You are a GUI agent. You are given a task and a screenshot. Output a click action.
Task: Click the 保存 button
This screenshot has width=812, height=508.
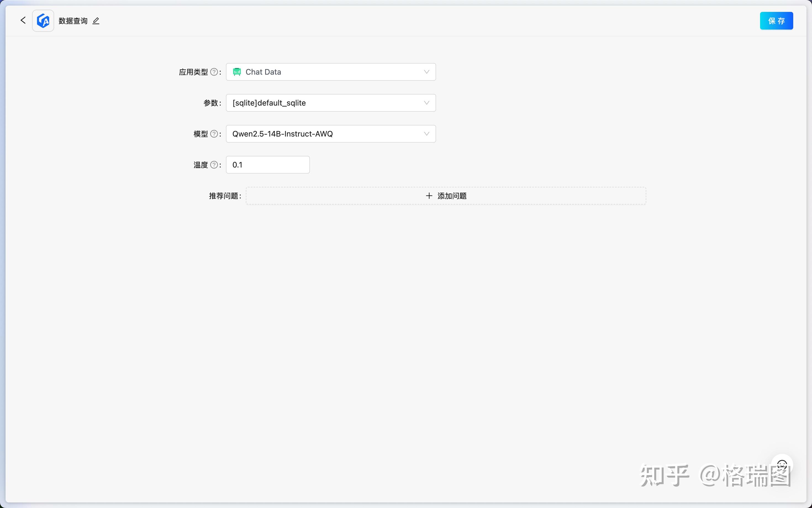point(776,20)
